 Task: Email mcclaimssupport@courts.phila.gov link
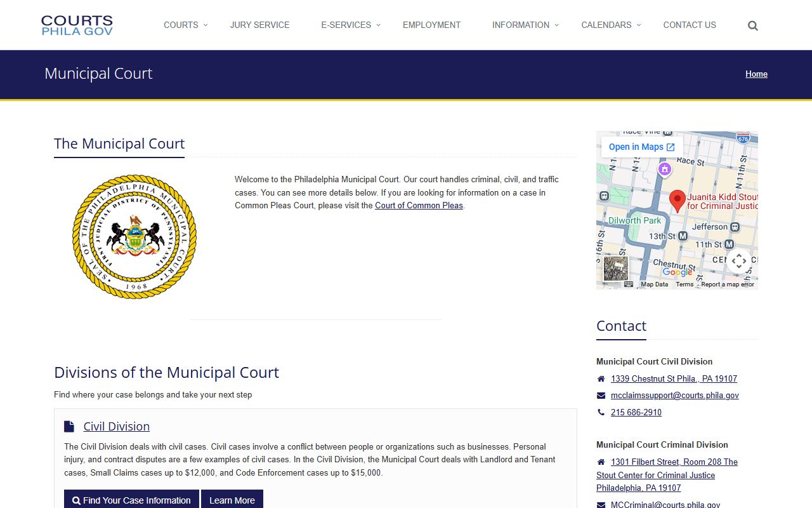coord(675,395)
